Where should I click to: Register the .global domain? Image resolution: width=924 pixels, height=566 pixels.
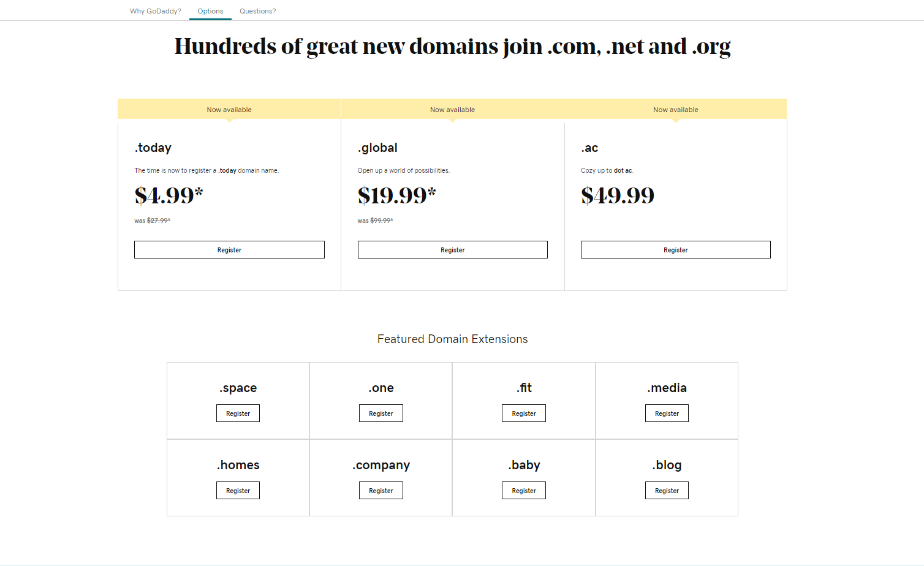pyautogui.click(x=452, y=249)
